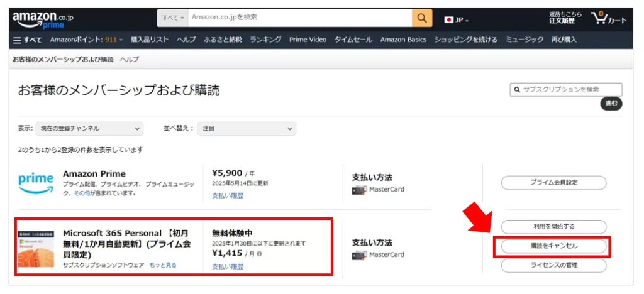Screen dimensions: 644x294
Task: Open the すべて hamburger menu
Action: pyautogui.click(x=28, y=40)
